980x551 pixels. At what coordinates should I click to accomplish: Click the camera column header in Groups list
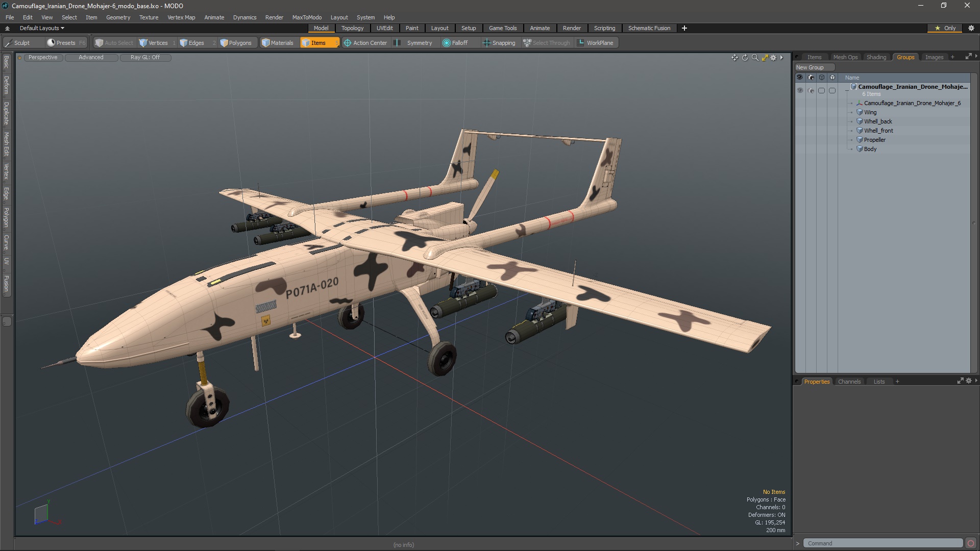tap(811, 78)
